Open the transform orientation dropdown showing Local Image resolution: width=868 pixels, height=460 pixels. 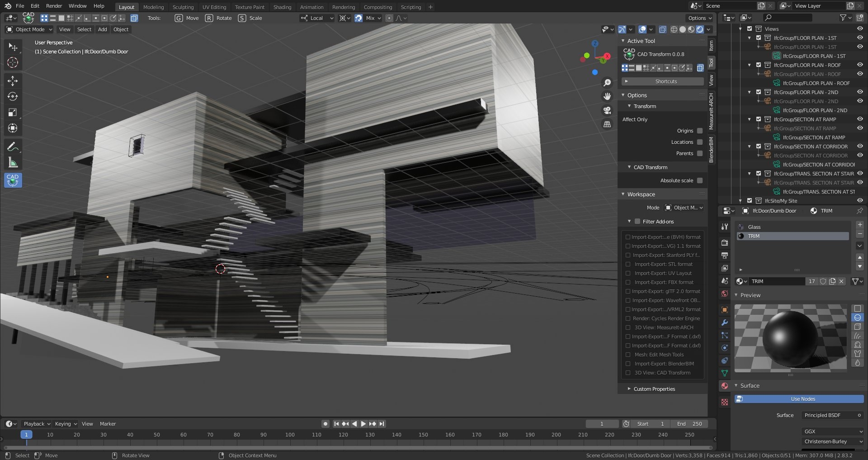316,18
